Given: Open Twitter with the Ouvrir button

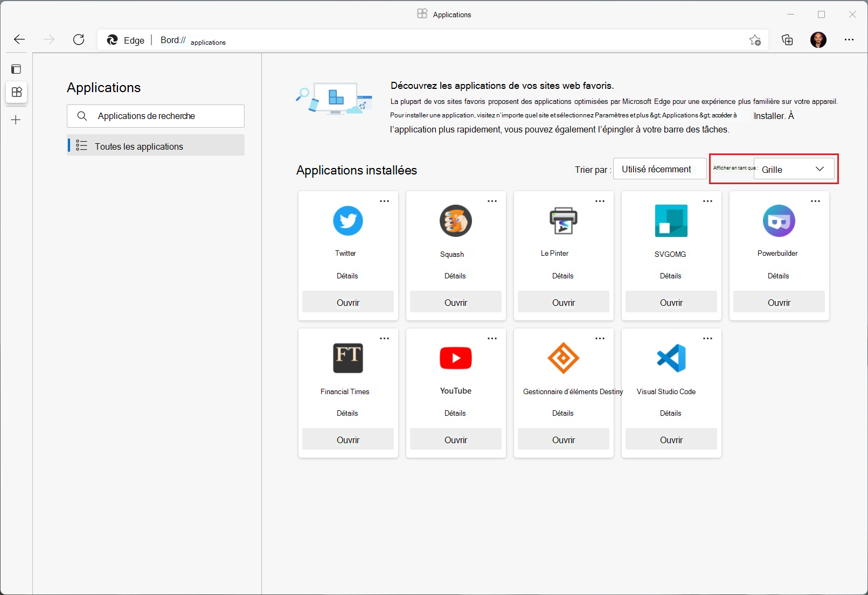Looking at the screenshot, I should (x=348, y=302).
